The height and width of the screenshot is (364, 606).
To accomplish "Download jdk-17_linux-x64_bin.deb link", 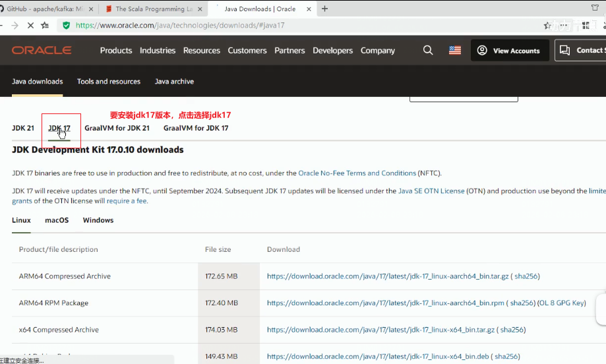I will 378,356.
